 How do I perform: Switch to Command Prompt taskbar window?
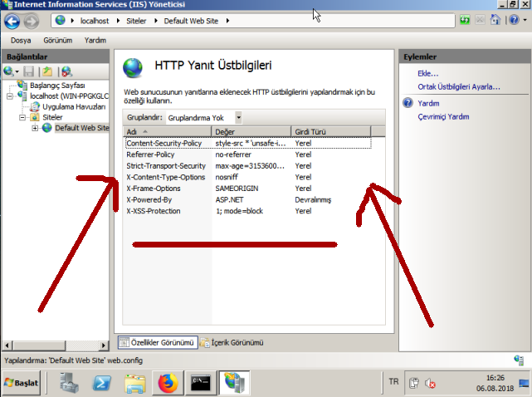tap(201, 383)
